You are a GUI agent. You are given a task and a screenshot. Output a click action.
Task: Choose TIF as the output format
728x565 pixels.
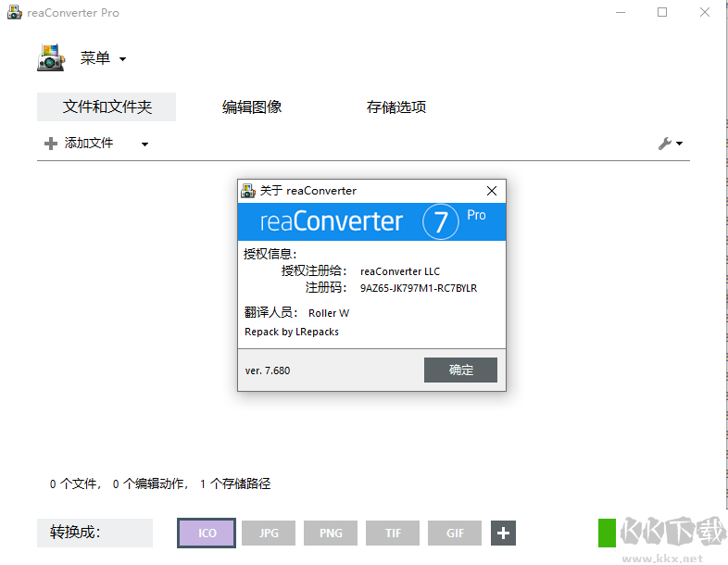(x=393, y=533)
